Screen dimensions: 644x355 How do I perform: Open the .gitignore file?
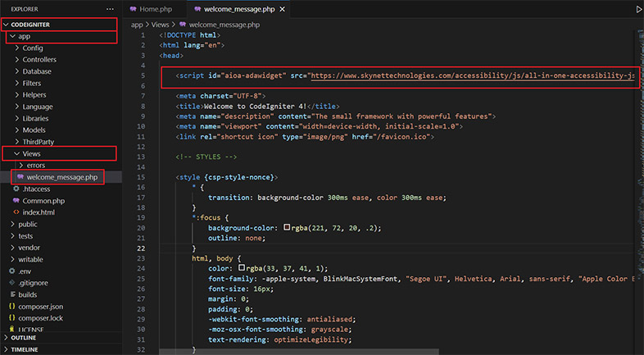pyautogui.click(x=33, y=283)
